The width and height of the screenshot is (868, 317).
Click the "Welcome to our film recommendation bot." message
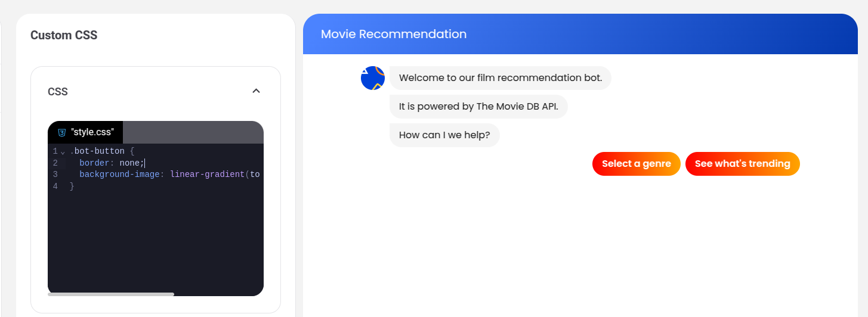click(500, 78)
